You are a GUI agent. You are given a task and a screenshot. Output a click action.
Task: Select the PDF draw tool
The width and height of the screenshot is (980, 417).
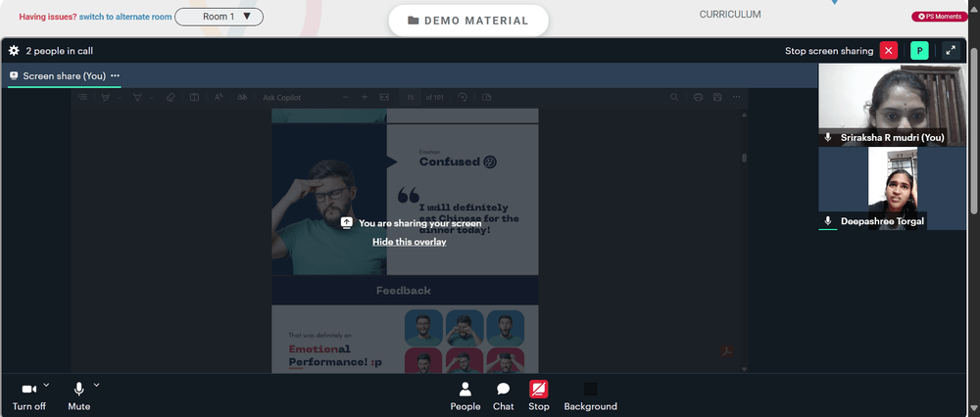click(137, 97)
